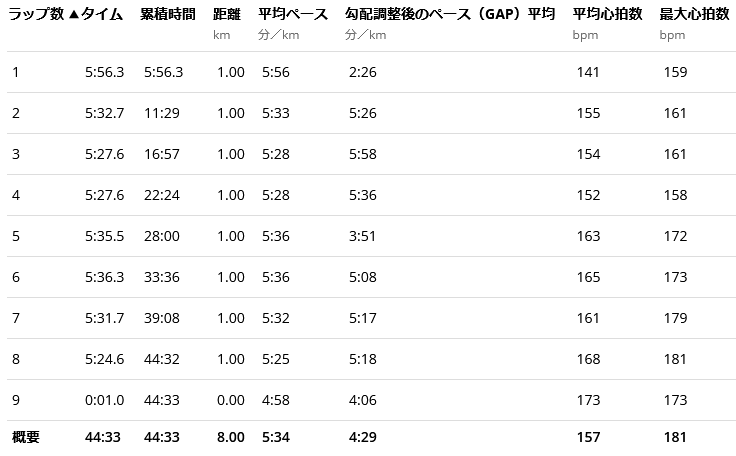
Task: Click the summary total distance 8.00
Action: (x=231, y=437)
